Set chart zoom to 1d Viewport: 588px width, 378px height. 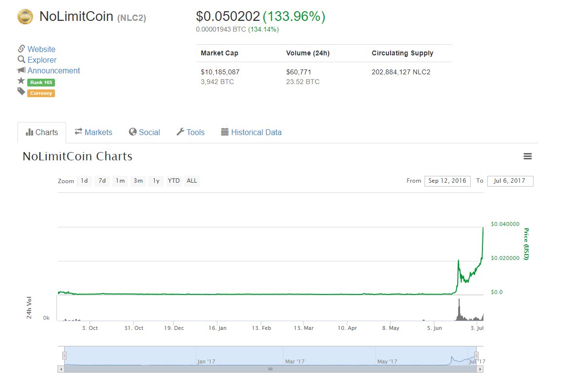click(x=84, y=181)
